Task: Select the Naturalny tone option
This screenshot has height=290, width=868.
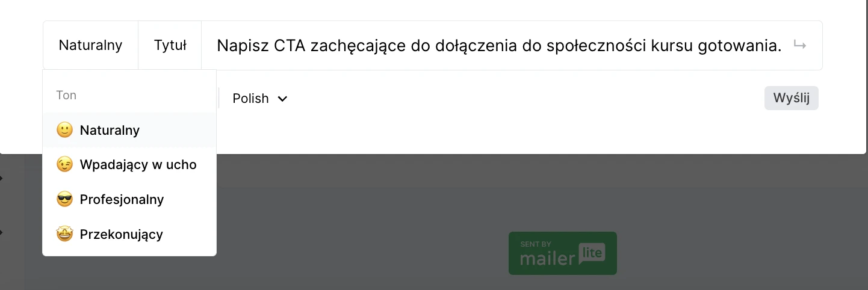Action: 110,130
